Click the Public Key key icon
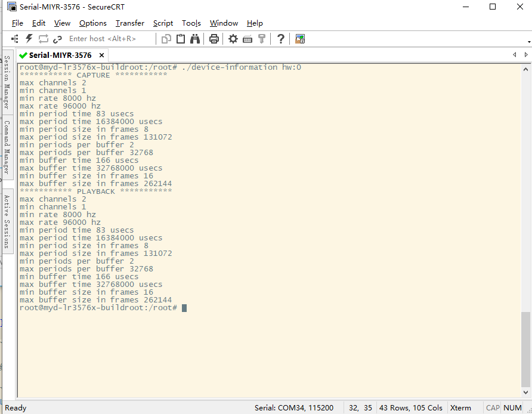The width and height of the screenshot is (532, 414). (262, 39)
